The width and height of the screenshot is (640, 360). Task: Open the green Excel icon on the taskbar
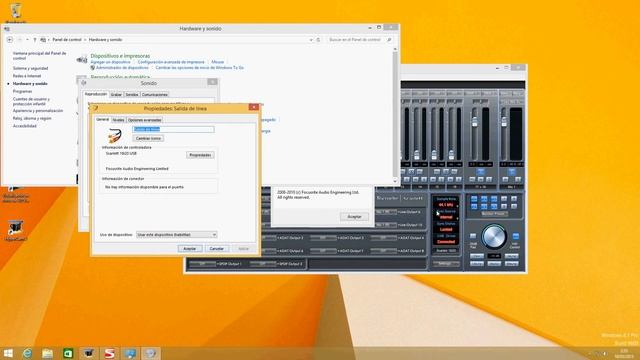(68, 353)
